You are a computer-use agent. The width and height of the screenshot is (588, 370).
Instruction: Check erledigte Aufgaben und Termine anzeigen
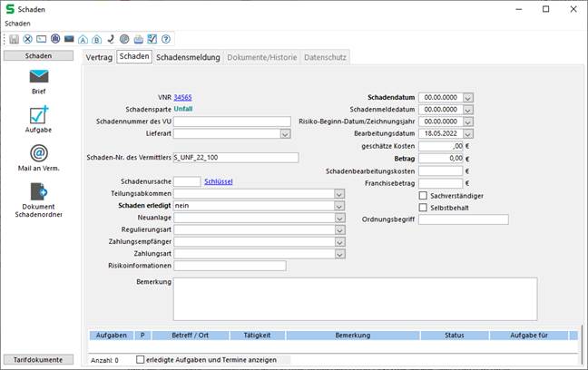(x=140, y=360)
